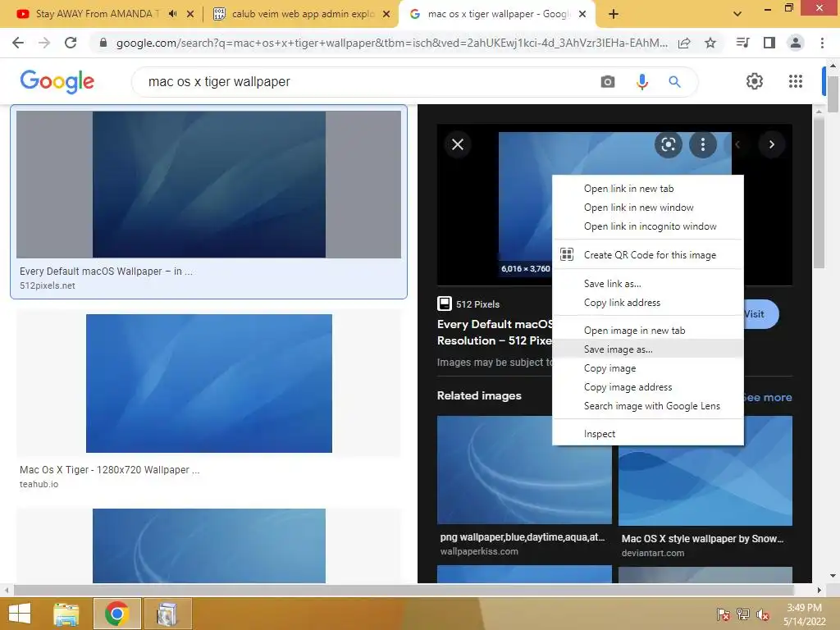
Task: Click the Google logo
Action: (x=57, y=81)
